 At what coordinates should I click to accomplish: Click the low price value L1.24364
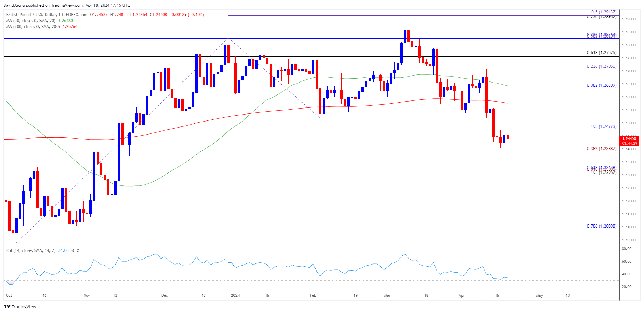pos(139,15)
